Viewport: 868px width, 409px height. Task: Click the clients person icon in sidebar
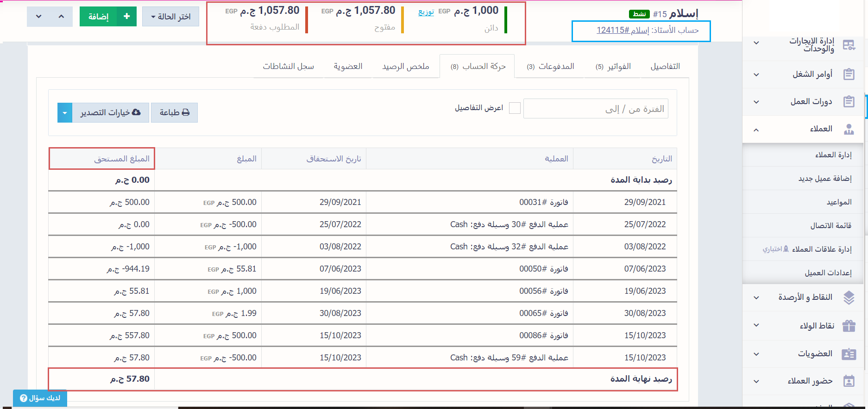point(849,129)
